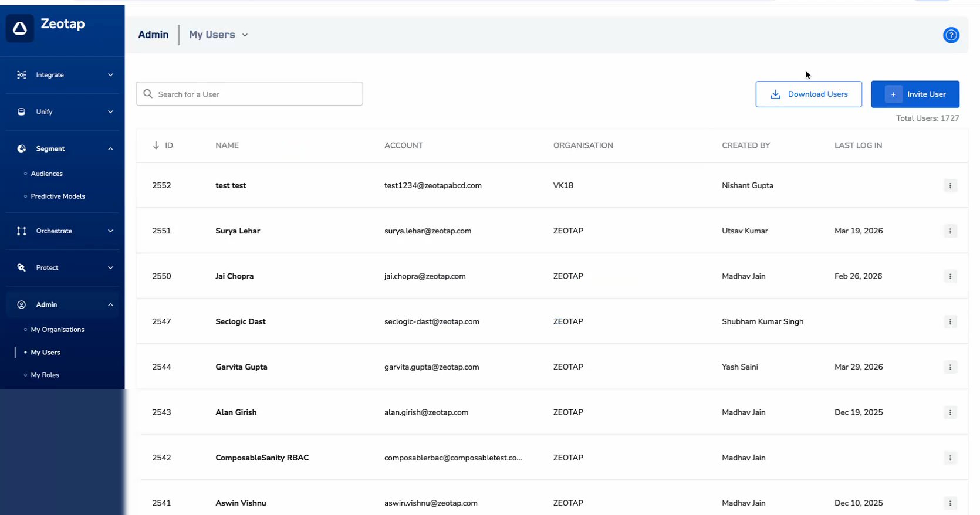Click the search magnifier icon
This screenshot has width=980, height=515.
point(148,94)
